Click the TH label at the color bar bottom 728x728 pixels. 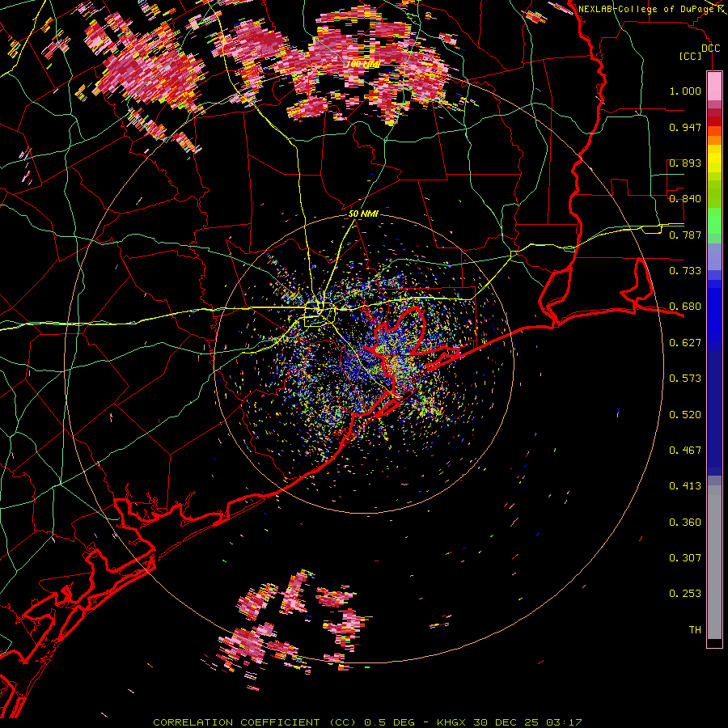(x=695, y=630)
